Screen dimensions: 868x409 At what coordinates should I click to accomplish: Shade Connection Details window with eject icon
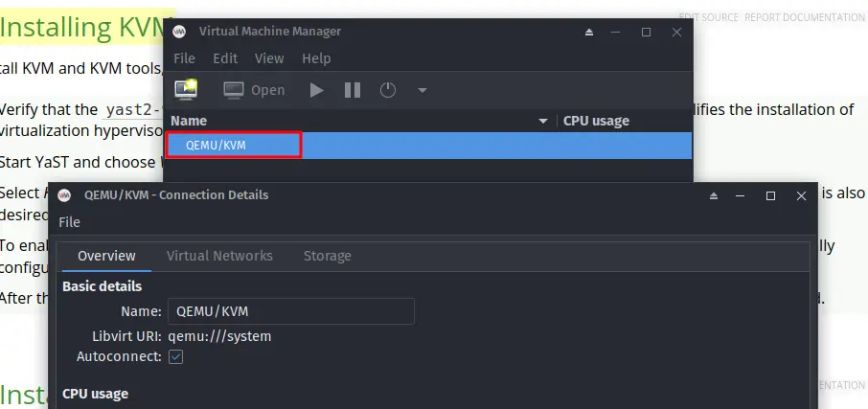point(714,195)
